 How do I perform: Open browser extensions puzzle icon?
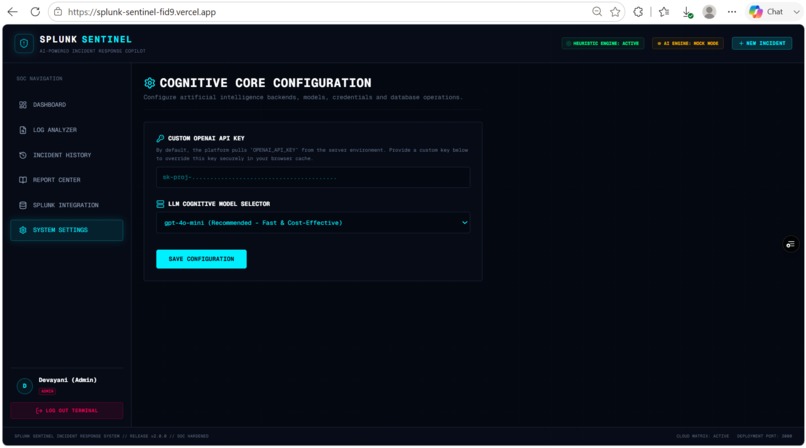pyautogui.click(x=638, y=12)
